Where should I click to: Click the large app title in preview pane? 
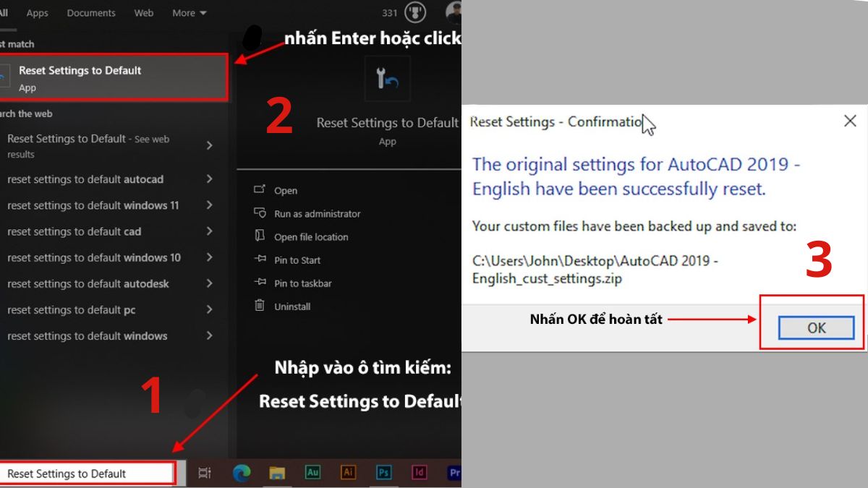[x=388, y=123]
